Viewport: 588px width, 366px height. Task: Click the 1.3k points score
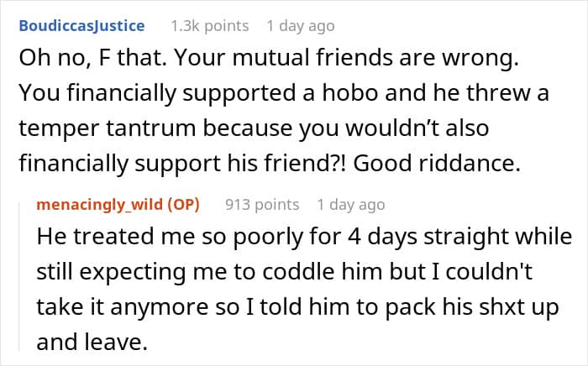pyautogui.click(x=209, y=26)
